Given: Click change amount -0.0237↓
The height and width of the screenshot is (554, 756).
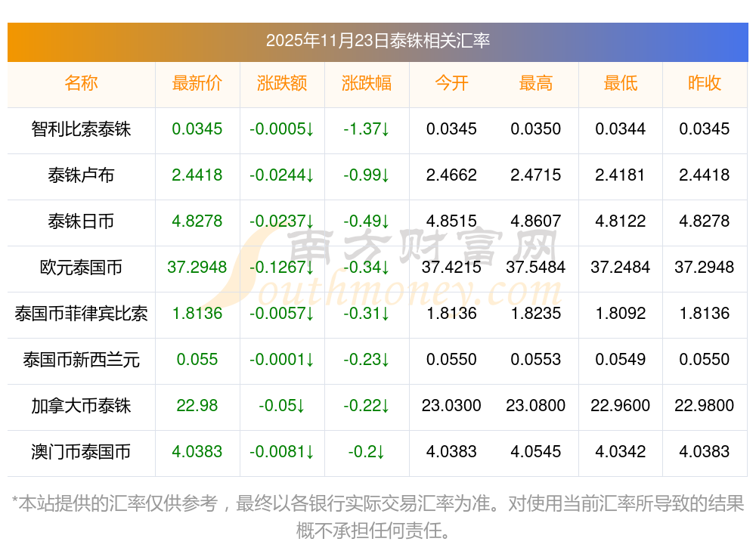Looking at the screenshot, I should click(x=281, y=221).
